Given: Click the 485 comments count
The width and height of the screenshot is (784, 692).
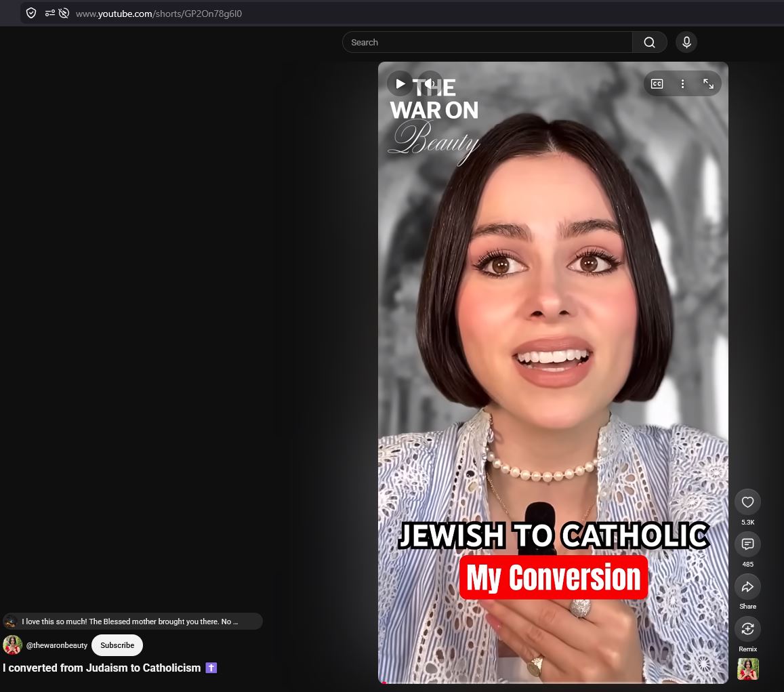Looking at the screenshot, I should (747, 564).
